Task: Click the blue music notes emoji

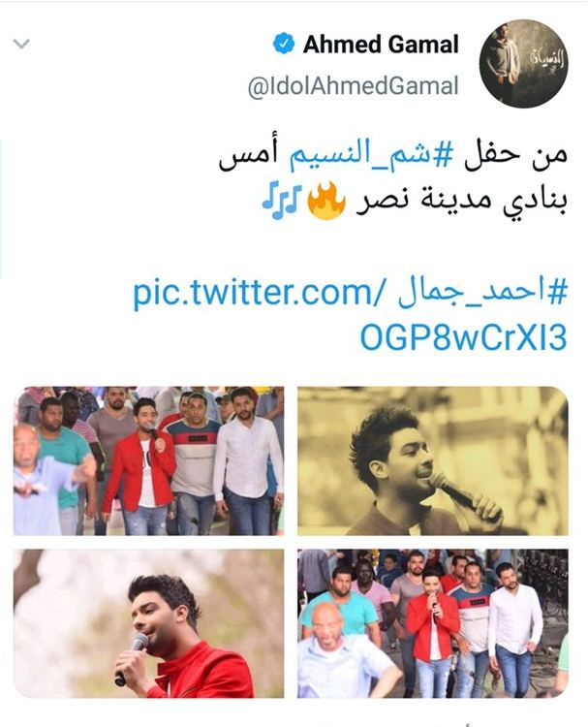Action: pyautogui.click(x=282, y=201)
